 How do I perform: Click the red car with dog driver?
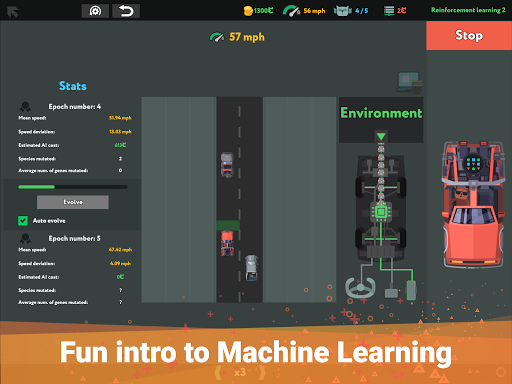[473, 204]
